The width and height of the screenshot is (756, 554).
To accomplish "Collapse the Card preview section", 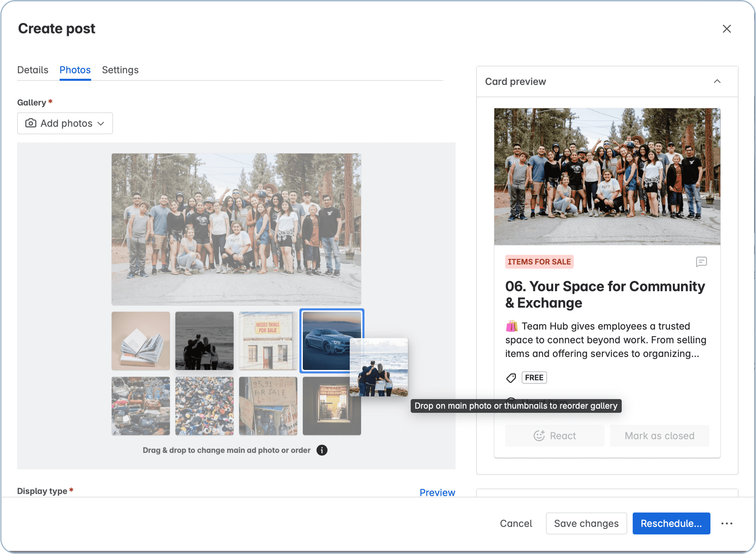I will pyautogui.click(x=718, y=81).
